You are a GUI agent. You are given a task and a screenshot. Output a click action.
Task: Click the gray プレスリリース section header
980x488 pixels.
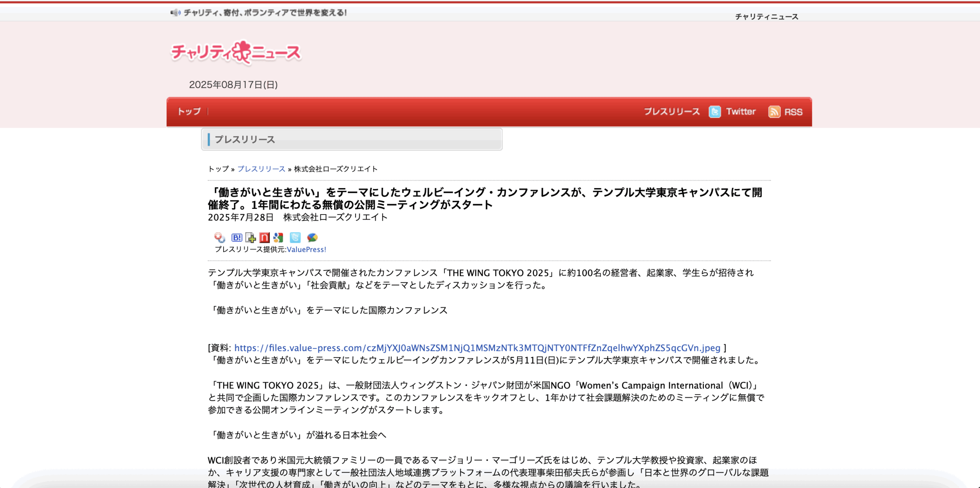pyautogui.click(x=352, y=139)
